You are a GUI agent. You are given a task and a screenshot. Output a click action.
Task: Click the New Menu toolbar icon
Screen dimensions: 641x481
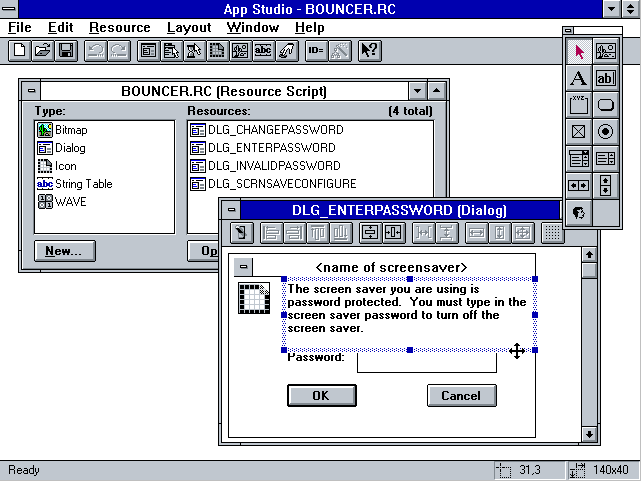click(171, 51)
